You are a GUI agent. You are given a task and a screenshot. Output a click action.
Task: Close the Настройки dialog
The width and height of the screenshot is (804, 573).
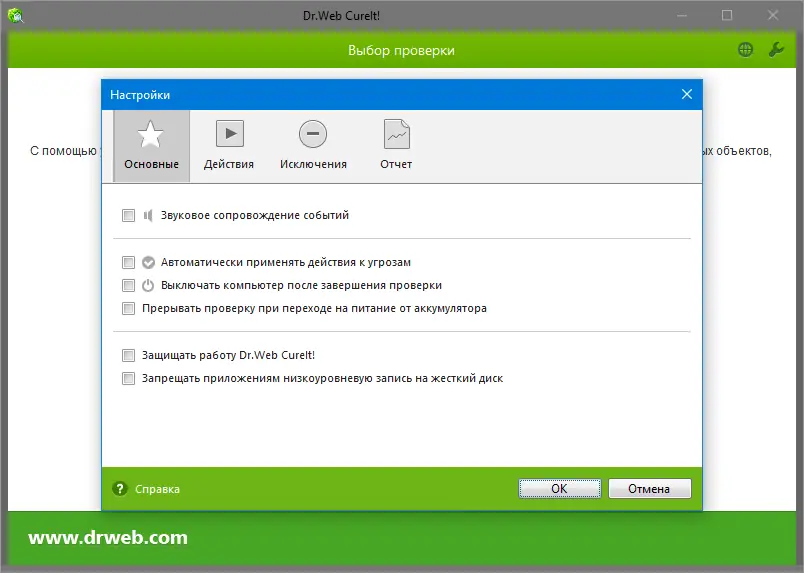pyautogui.click(x=687, y=94)
